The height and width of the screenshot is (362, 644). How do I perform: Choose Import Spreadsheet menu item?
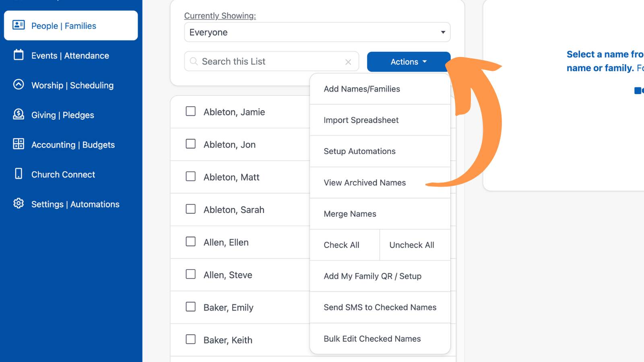[x=380, y=120]
